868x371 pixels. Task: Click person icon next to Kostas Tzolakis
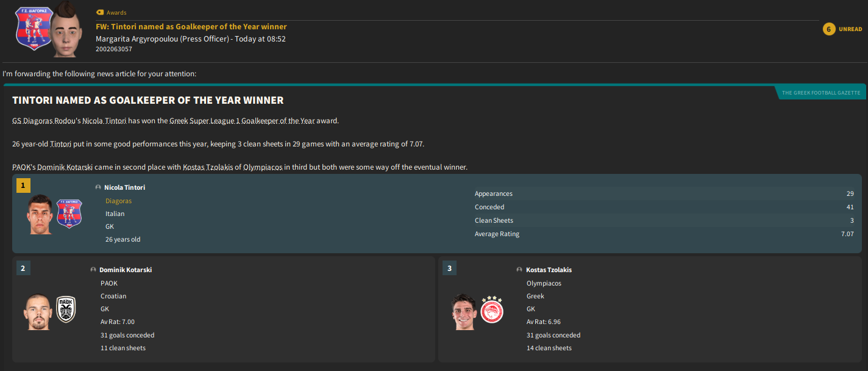click(519, 270)
